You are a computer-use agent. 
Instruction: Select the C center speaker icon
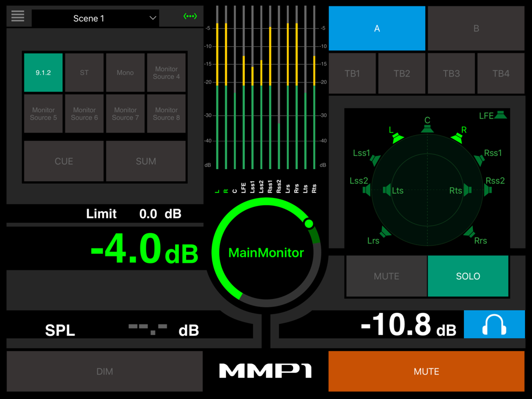tap(427, 129)
